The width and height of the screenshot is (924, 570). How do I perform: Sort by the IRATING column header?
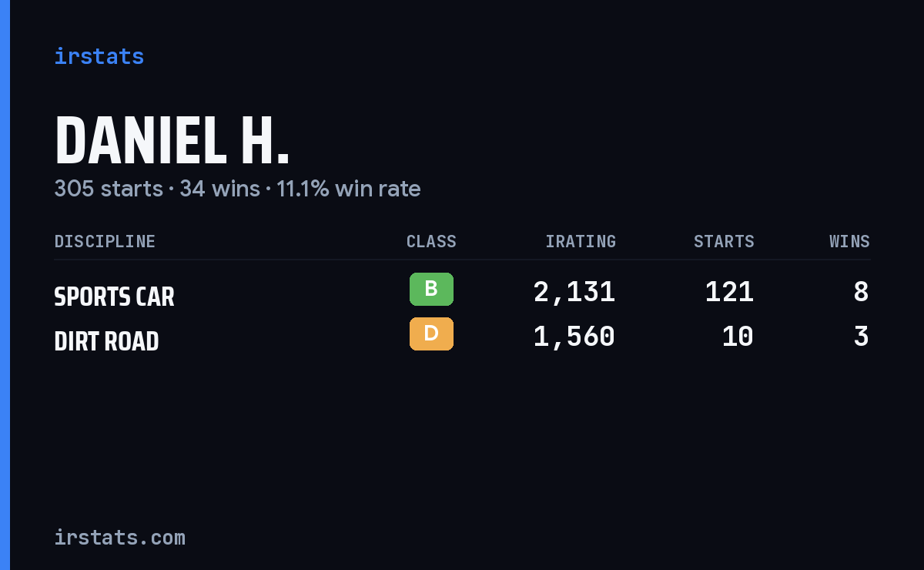[581, 242]
